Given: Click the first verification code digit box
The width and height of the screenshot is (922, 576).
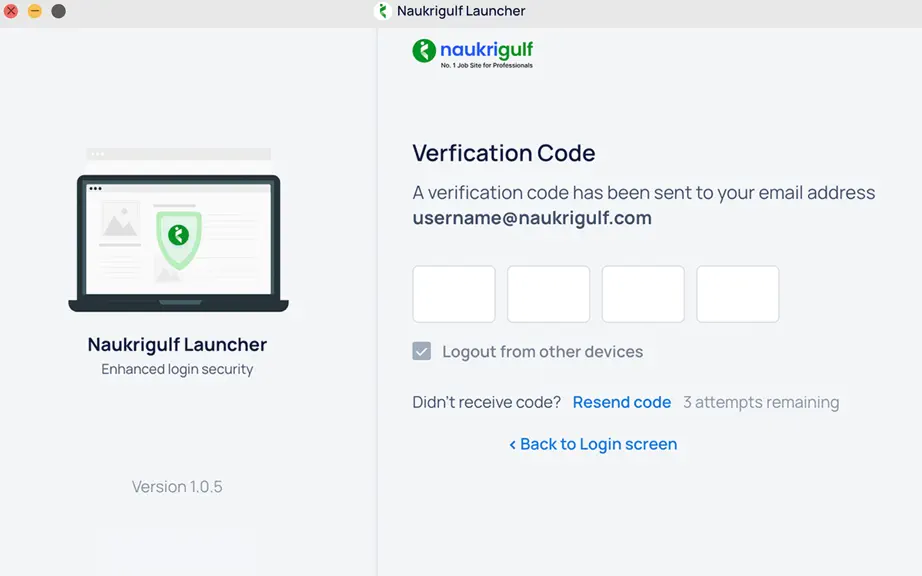Looking at the screenshot, I should coord(454,294).
